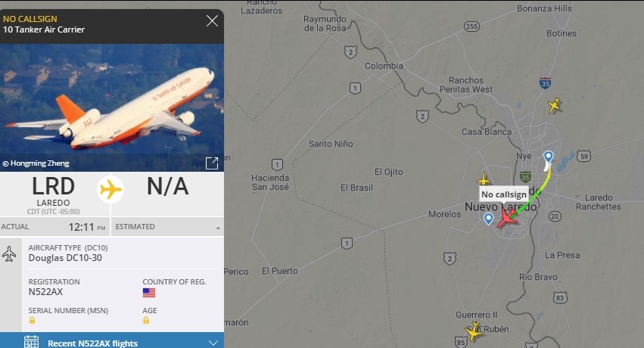
Task: Click the US flag country of registration
Action: coord(148,293)
